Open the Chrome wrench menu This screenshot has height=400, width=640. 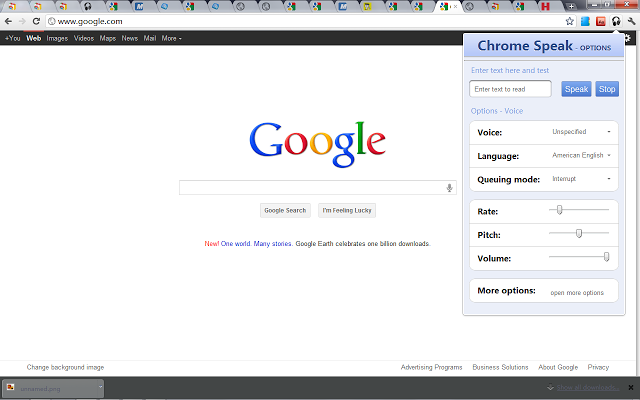pyautogui.click(x=630, y=21)
